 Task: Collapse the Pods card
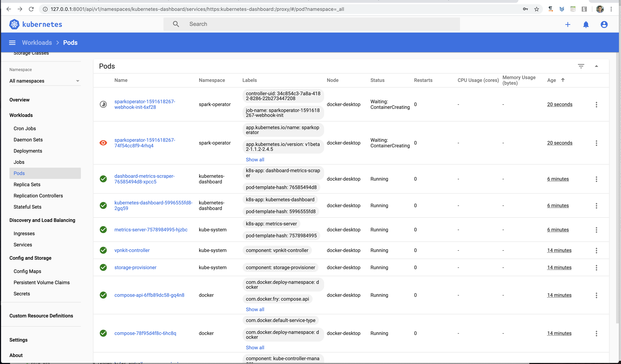point(596,66)
